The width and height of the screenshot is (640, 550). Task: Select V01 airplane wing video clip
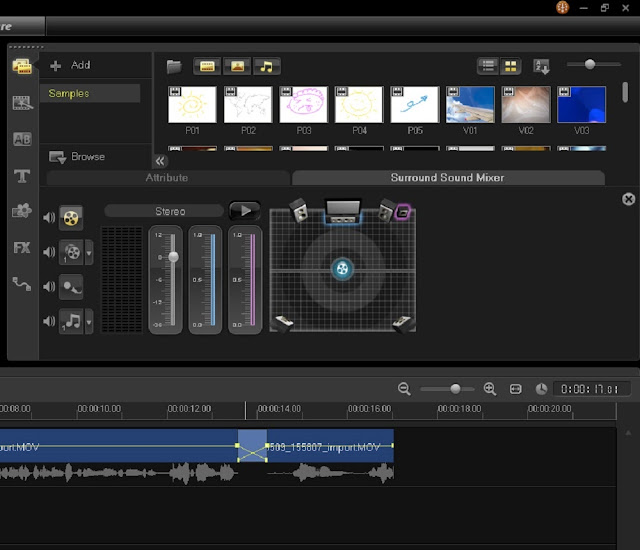click(470, 104)
